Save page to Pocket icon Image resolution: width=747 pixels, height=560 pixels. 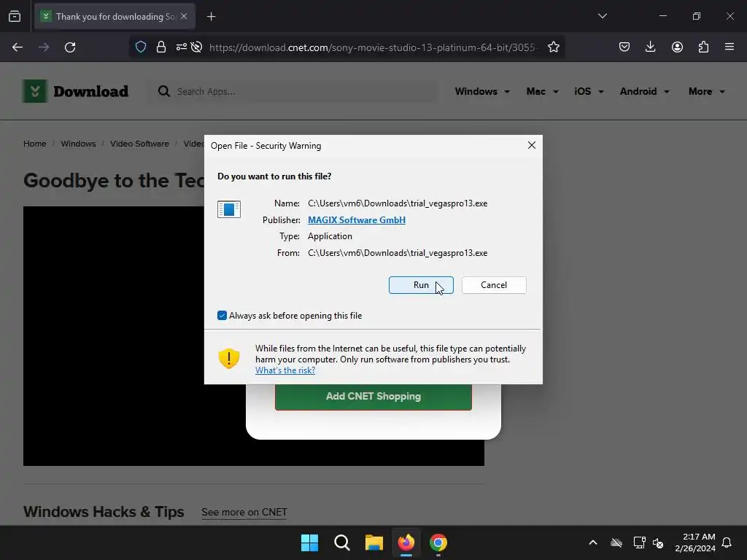point(624,47)
